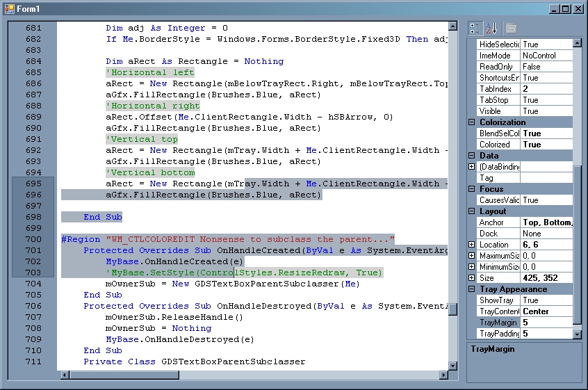Select the Anchor property value
The image size is (588, 390).
tap(546, 222)
